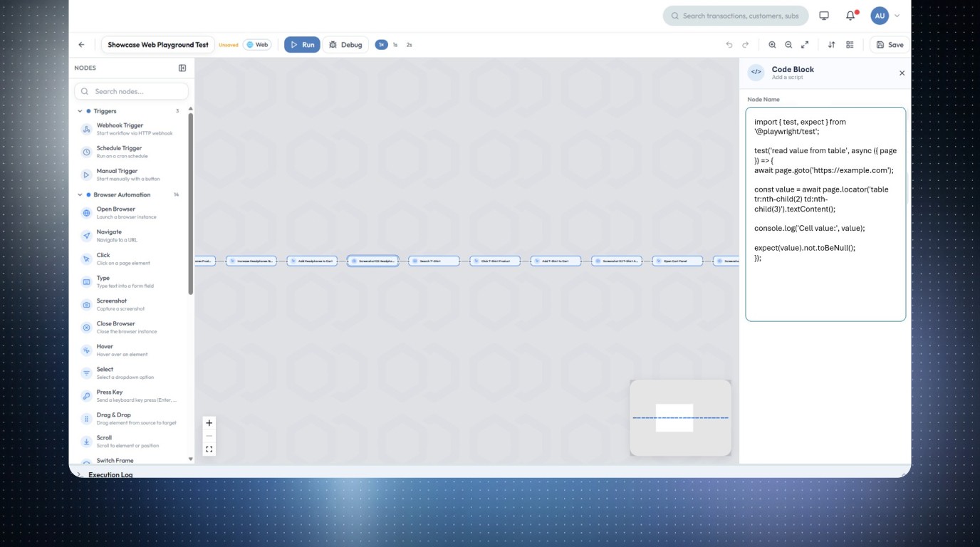
Task: Go back using the left arrow icon
Action: [81, 44]
